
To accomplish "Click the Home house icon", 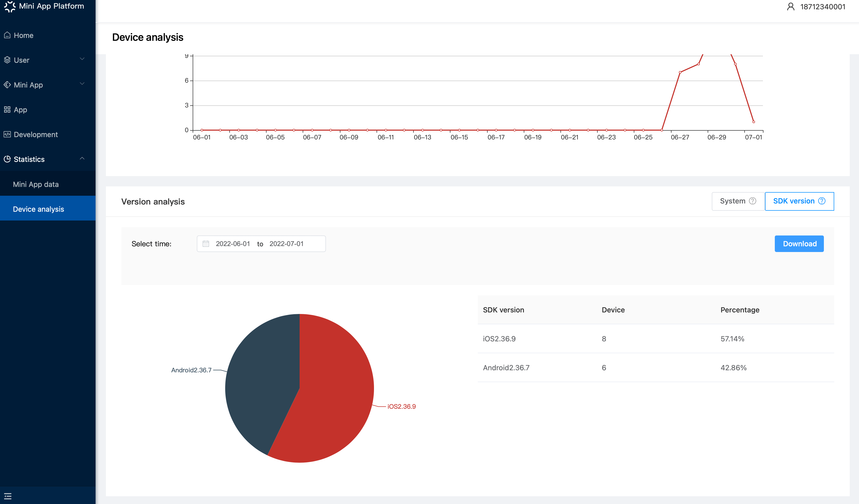I will tap(7, 35).
